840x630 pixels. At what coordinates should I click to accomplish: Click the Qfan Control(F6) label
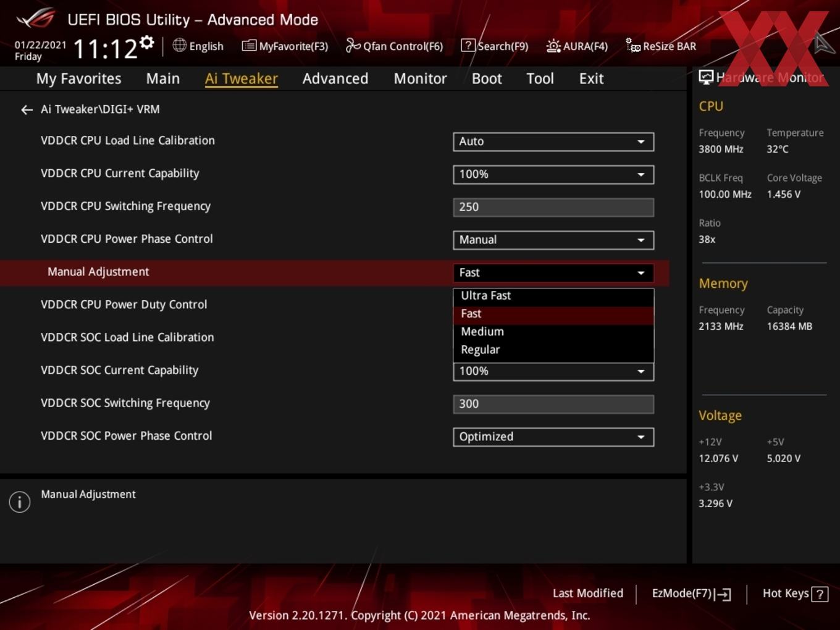(403, 46)
